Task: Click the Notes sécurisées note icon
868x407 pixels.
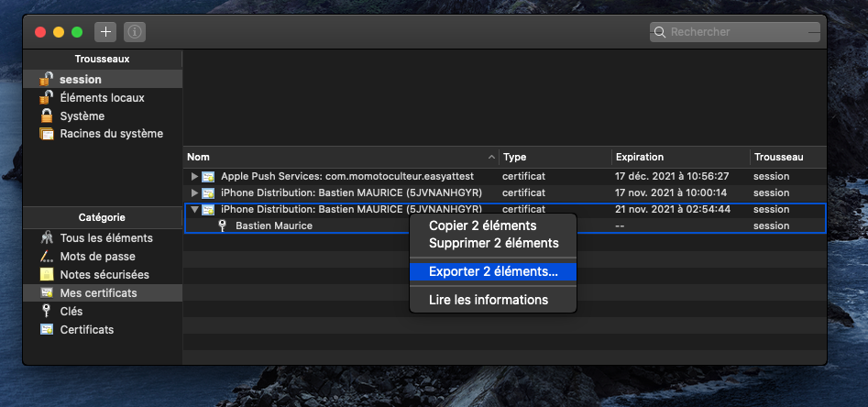Action: tap(47, 275)
